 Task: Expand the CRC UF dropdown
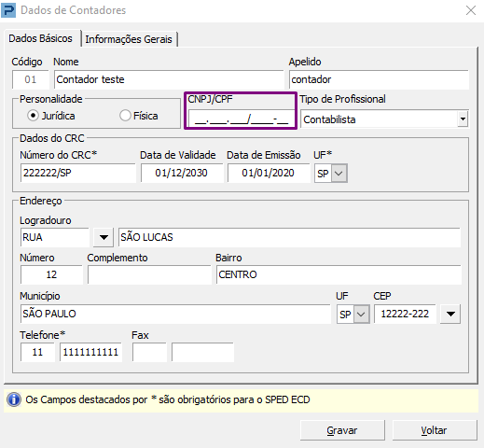tap(339, 174)
